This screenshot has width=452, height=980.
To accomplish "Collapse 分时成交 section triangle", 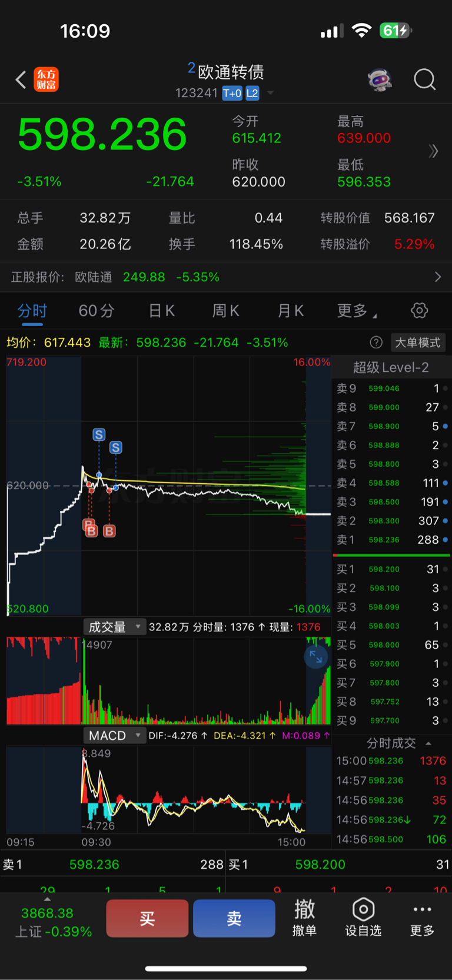I will [428, 743].
